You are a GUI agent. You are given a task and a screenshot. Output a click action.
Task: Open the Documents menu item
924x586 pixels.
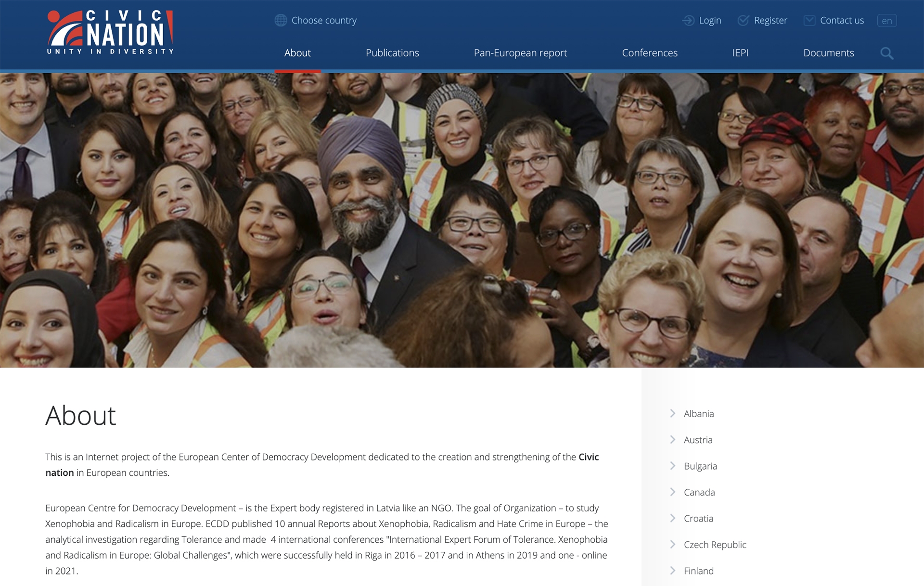[829, 53]
